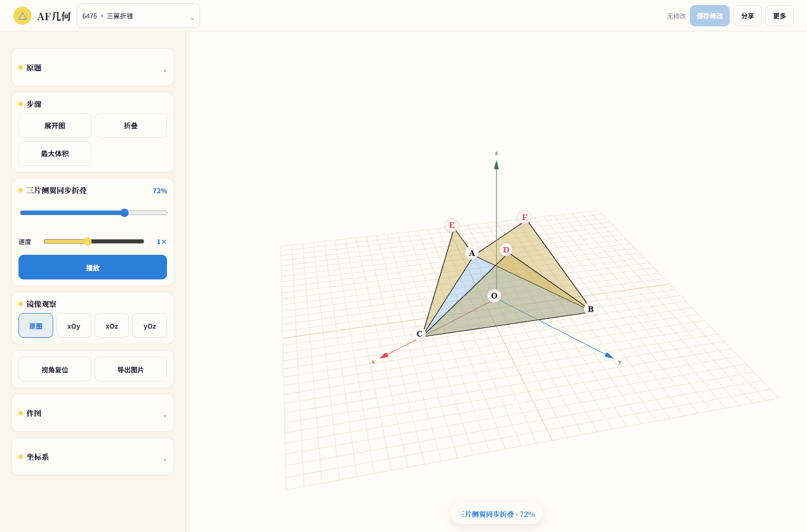Screen dimensions: 807x532
Task: Switch mirror view to xOz
Action: [112, 325]
